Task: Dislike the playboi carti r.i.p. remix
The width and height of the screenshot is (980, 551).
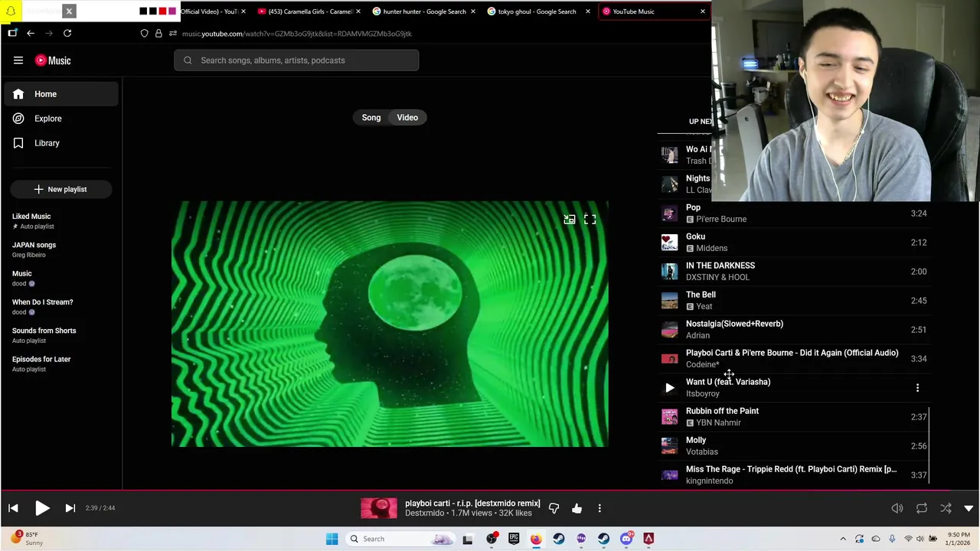Action: coord(554,508)
